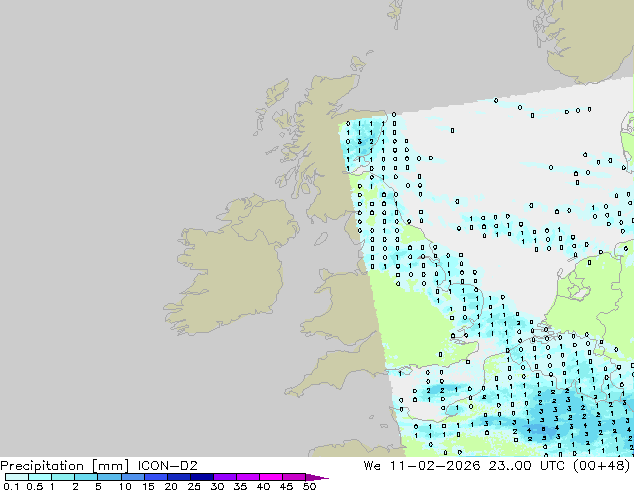
Task: Click the Isle of Man on the map
Action: [x=321, y=239]
